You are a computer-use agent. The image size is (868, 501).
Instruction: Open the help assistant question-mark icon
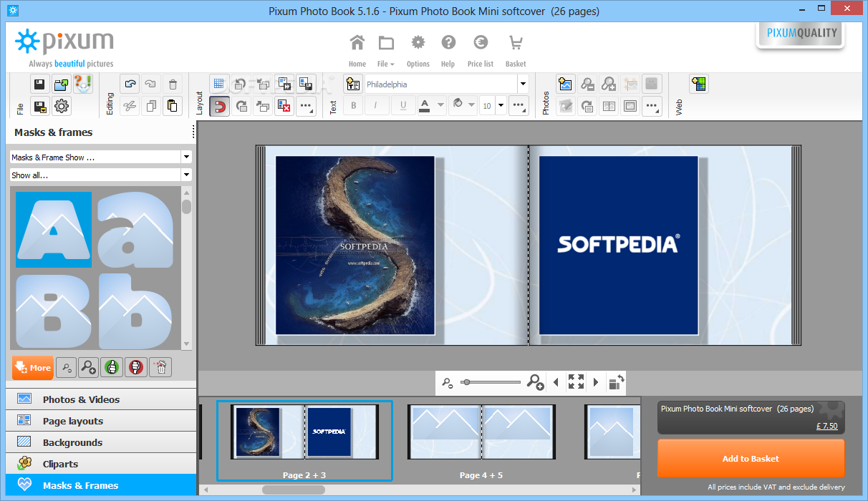83,84
